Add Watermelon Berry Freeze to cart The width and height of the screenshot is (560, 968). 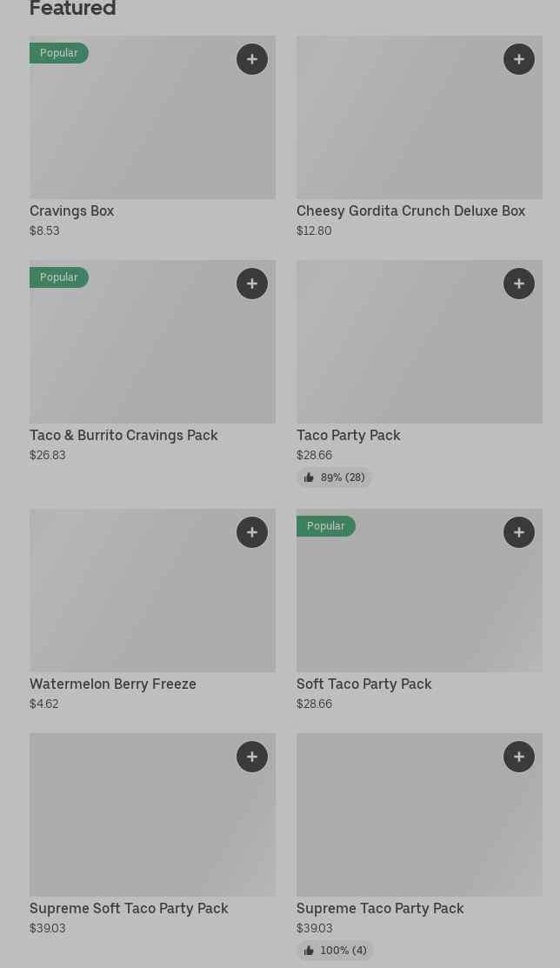pos(252,532)
